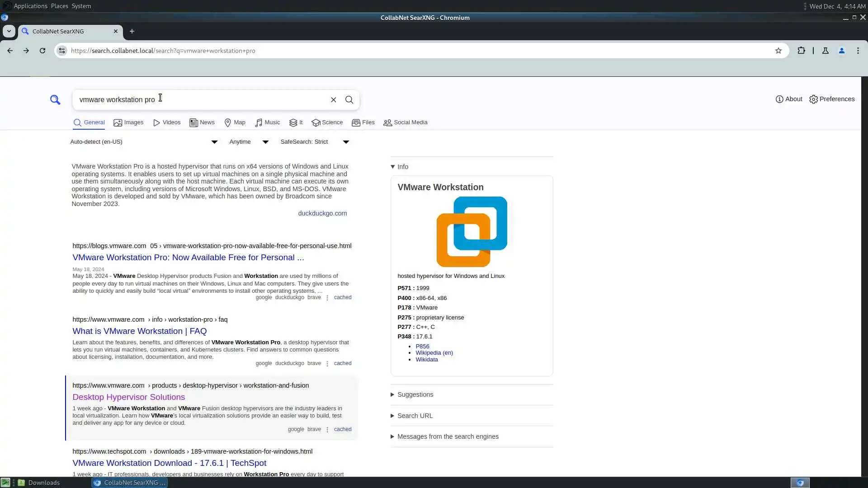The width and height of the screenshot is (868, 488).
Task: Reload the page
Action: tap(42, 51)
